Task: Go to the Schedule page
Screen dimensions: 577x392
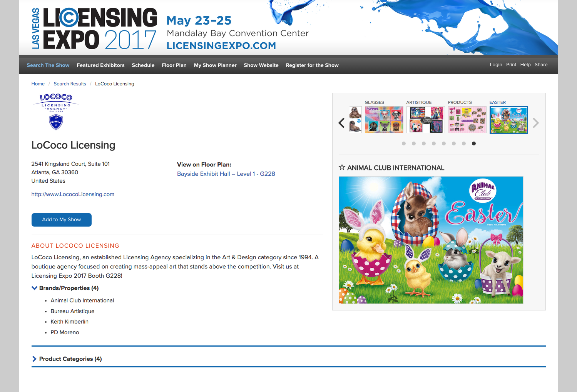Action: [143, 65]
